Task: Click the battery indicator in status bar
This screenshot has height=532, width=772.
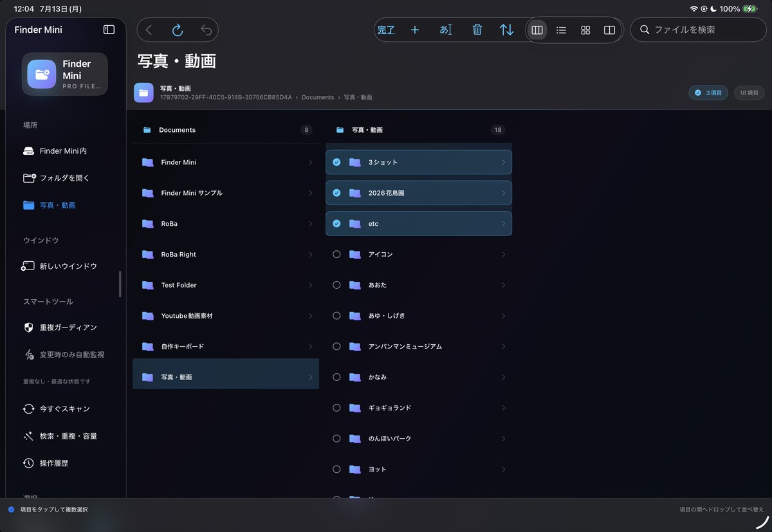Action: [750, 9]
